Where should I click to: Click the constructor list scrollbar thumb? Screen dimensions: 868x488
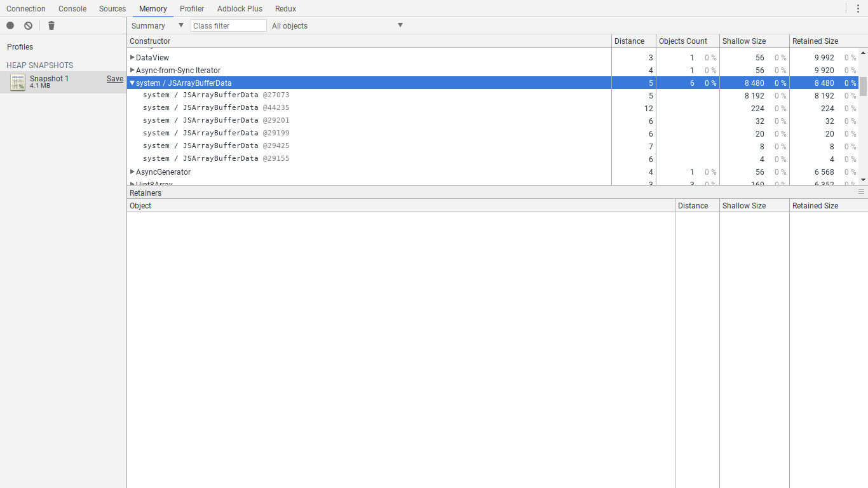pyautogui.click(x=864, y=86)
